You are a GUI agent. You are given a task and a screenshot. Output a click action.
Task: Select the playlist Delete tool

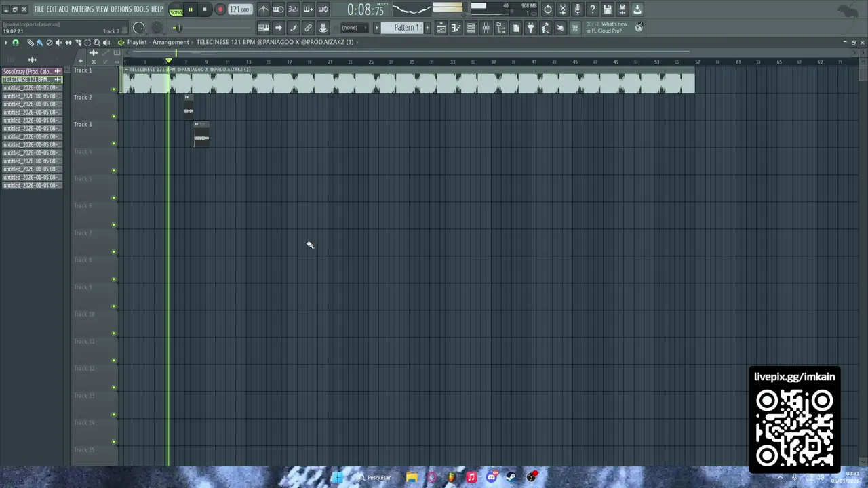point(49,42)
